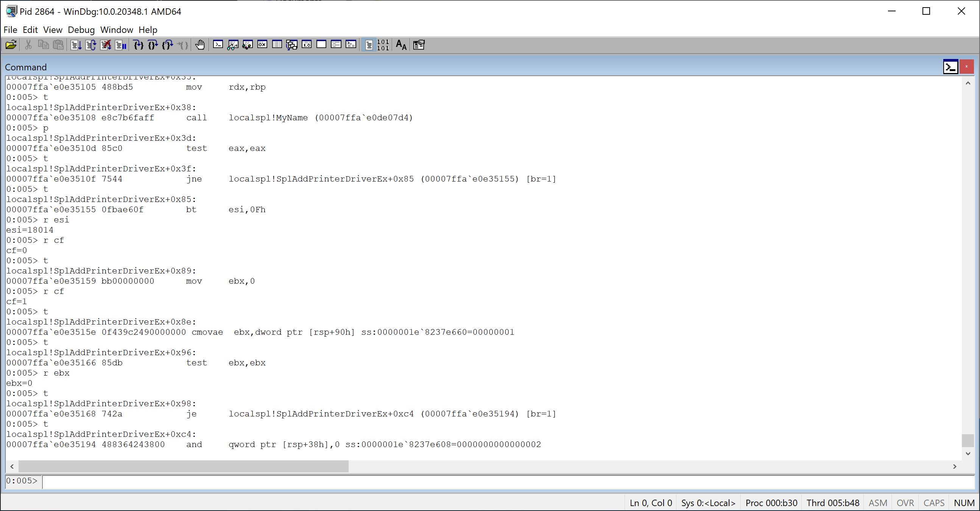Open the Command window from the toolbar
980x511 pixels.
pos(218,45)
